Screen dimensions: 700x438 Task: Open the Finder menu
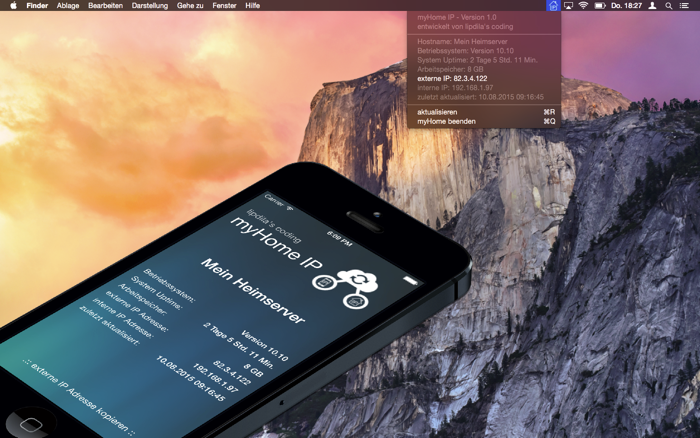(37, 6)
